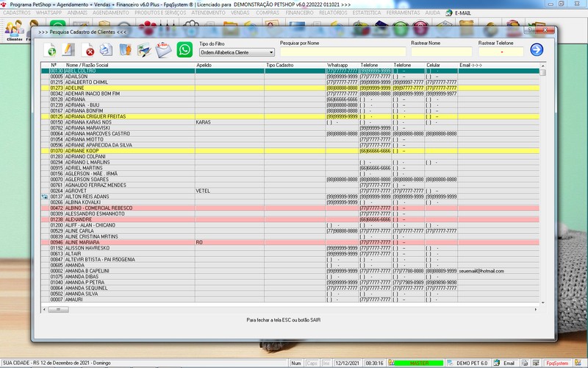Click the icon beside AILTON REIS ADANS row

tap(45, 197)
